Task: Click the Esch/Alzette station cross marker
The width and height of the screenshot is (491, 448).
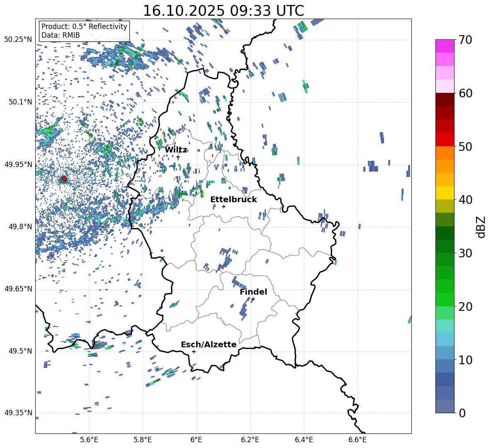Action: (x=194, y=351)
